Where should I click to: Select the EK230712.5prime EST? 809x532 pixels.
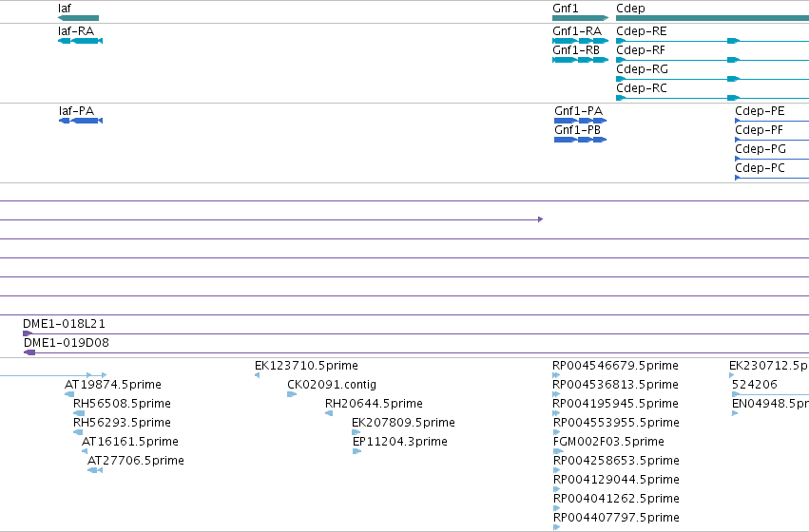point(732,375)
